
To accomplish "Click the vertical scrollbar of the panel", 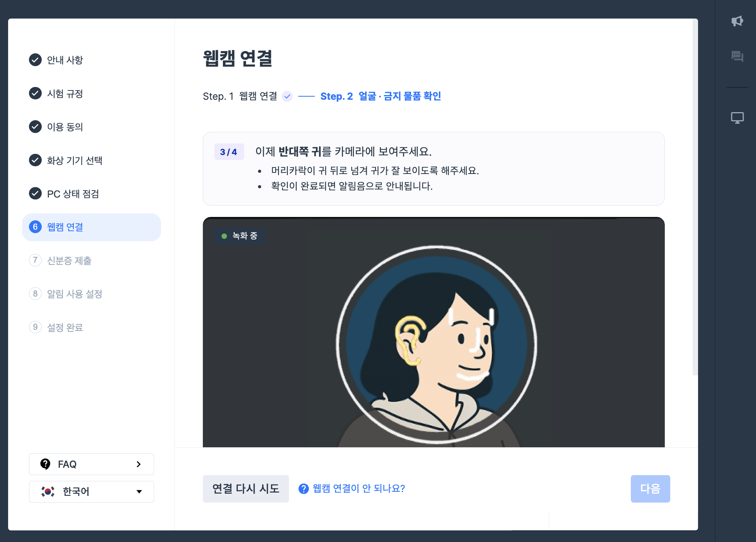I will pyautogui.click(x=695, y=197).
